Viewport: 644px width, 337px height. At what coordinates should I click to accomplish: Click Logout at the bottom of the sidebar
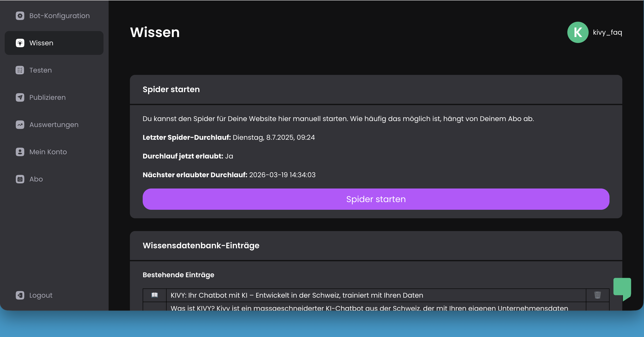[x=40, y=295]
